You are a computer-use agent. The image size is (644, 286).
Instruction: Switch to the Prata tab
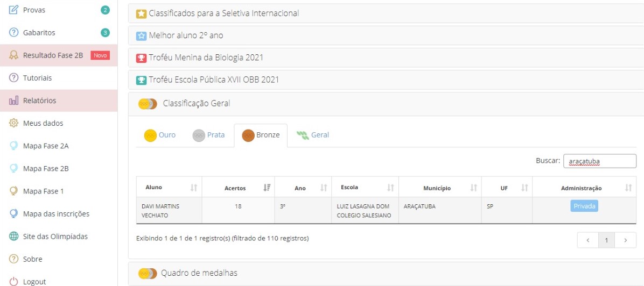[x=208, y=135]
